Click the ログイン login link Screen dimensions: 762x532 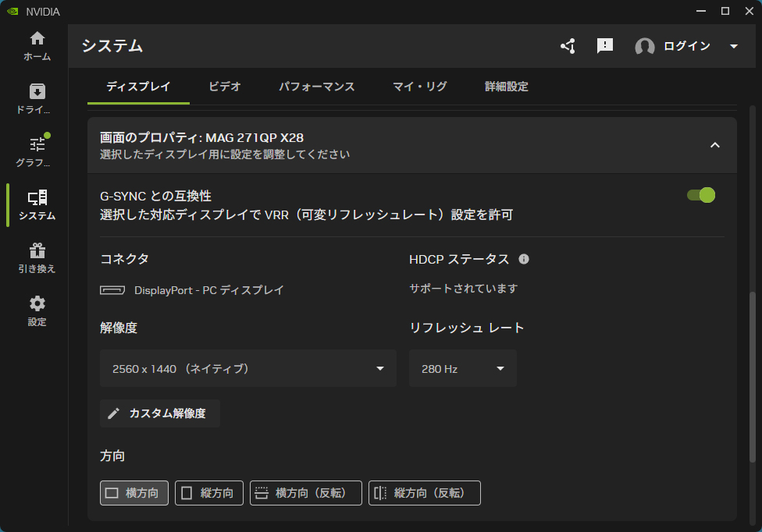[687, 46]
